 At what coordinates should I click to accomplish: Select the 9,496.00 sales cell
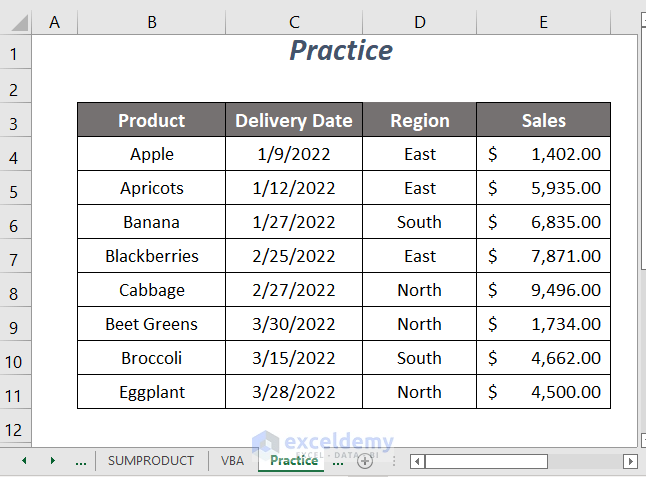point(543,290)
